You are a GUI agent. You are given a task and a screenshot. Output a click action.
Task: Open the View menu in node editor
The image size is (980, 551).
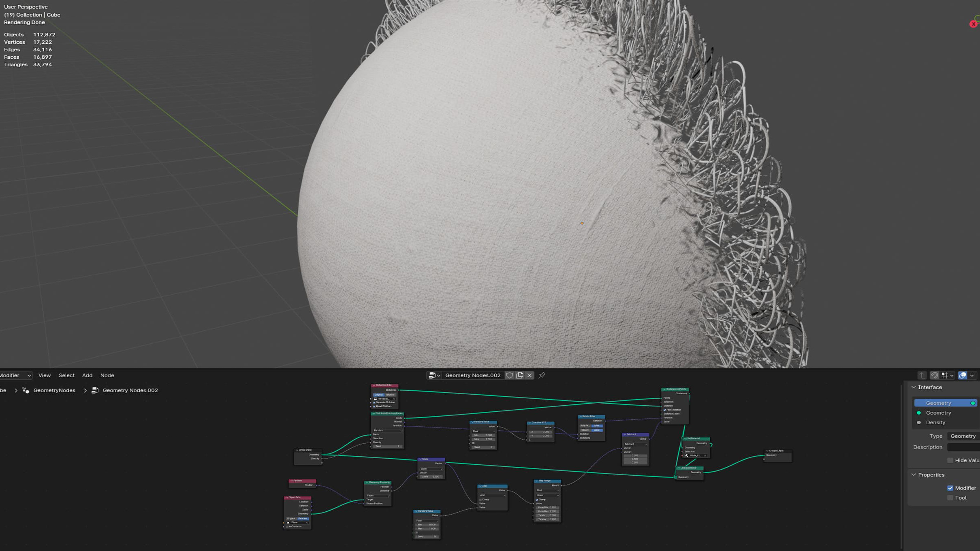click(x=45, y=375)
